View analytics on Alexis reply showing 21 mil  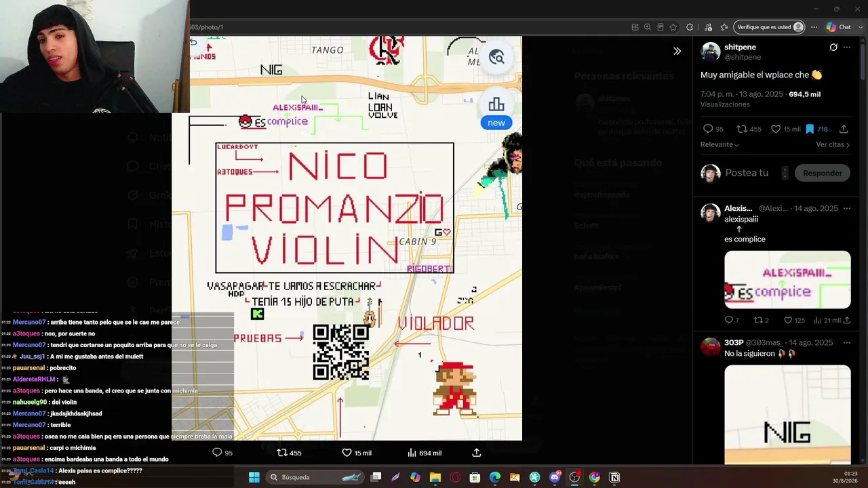pos(827,320)
